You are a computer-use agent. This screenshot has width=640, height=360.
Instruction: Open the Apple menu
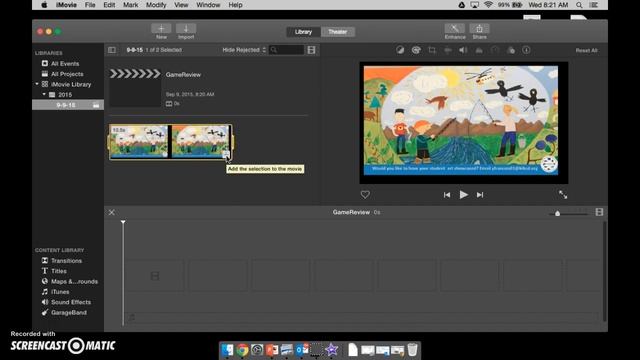point(44,5)
